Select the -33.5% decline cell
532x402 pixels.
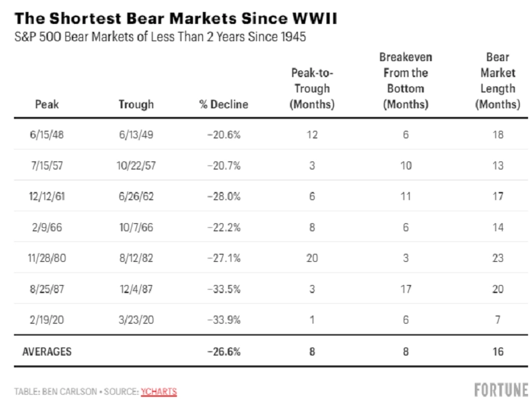[x=224, y=289]
